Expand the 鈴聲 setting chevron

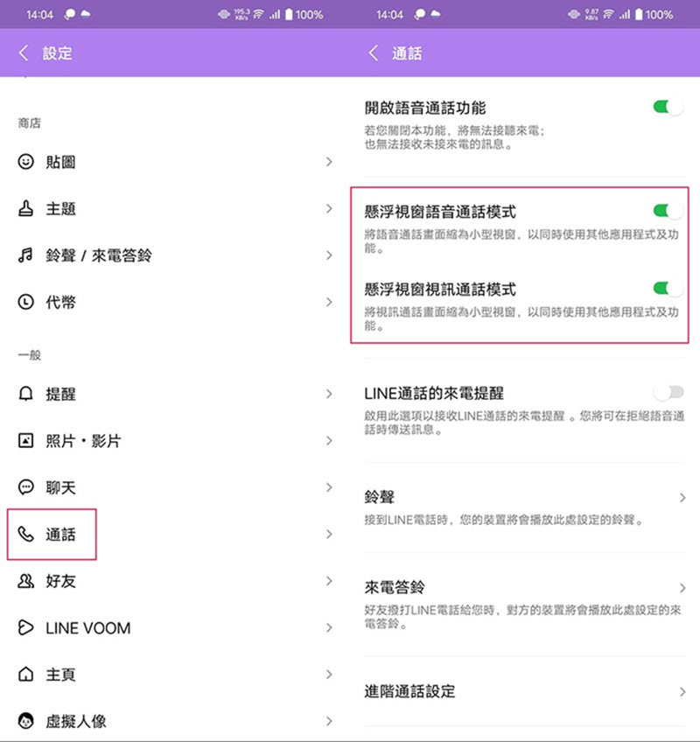(684, 495)
